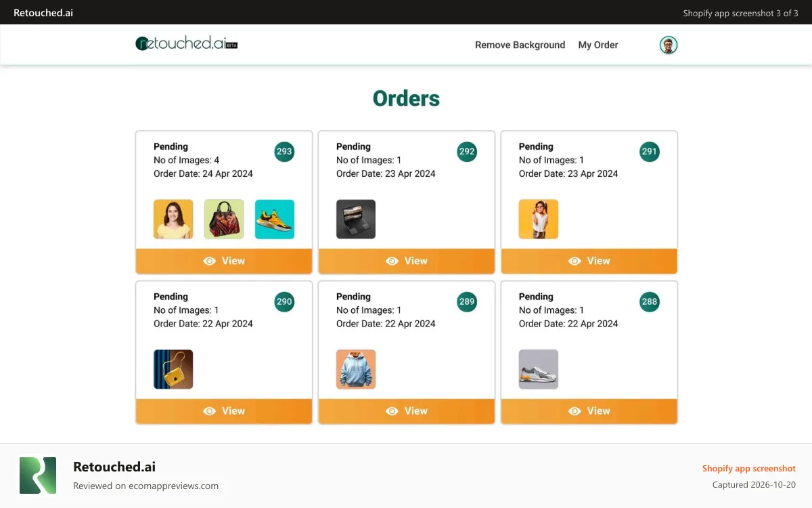The width and height of the screenshot is (812, 508).
Task: Open the blue hoodie thumbnail in order 289
Action: pyautogui.click(x=356, y=369)
